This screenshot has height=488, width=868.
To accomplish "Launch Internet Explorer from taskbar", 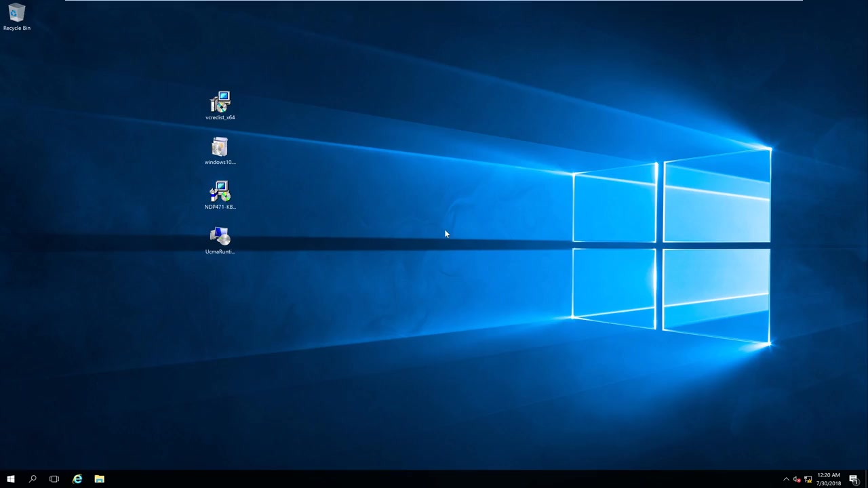I will click(77, 479).
